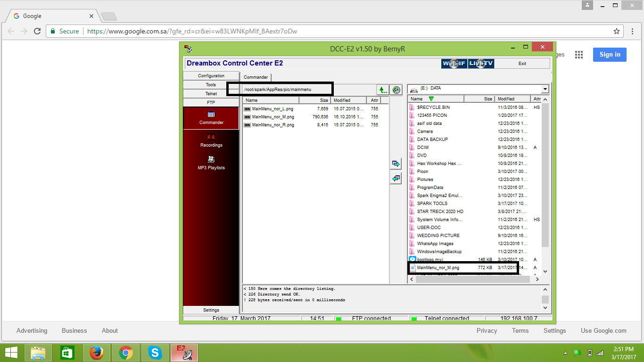Sort local files by Modified column
This screenshot has width=644, height=362.
pyautogui.click(x=512, y=99)
